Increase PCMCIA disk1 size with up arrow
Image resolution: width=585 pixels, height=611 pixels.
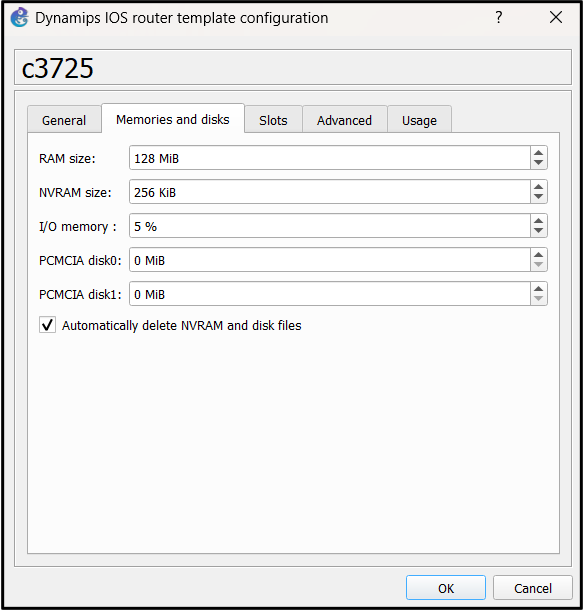[539, 288]
